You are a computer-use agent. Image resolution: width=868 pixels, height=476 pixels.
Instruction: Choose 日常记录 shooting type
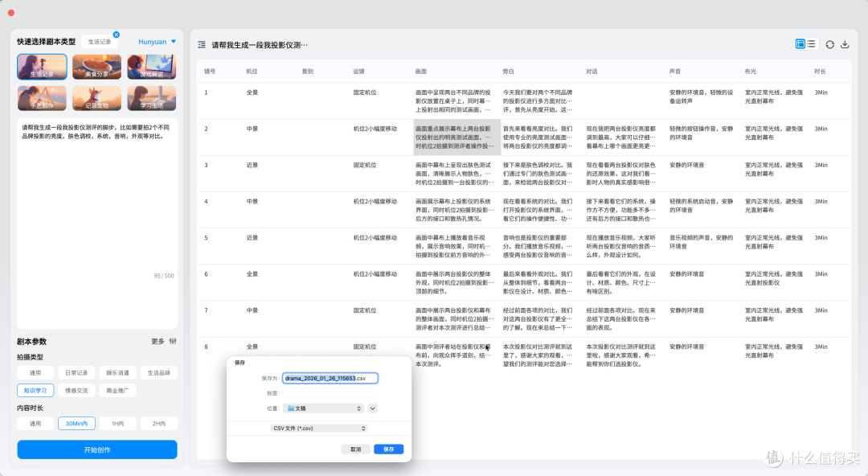76,373
